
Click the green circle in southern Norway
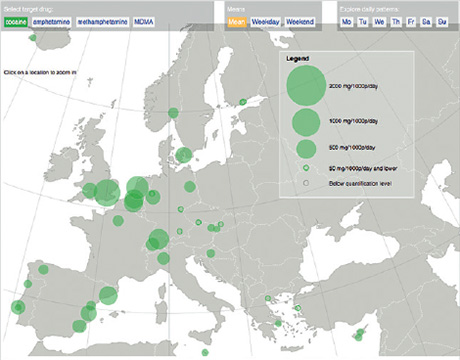tap(173, 113)
